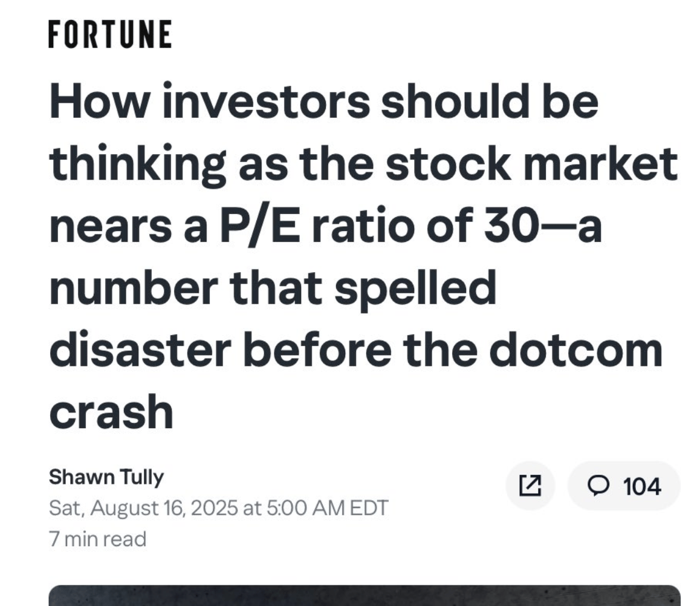The height and width of the screenshot is (606, 700).
Task: Open author Shawn Tully's profile
Action: [106, 477]
